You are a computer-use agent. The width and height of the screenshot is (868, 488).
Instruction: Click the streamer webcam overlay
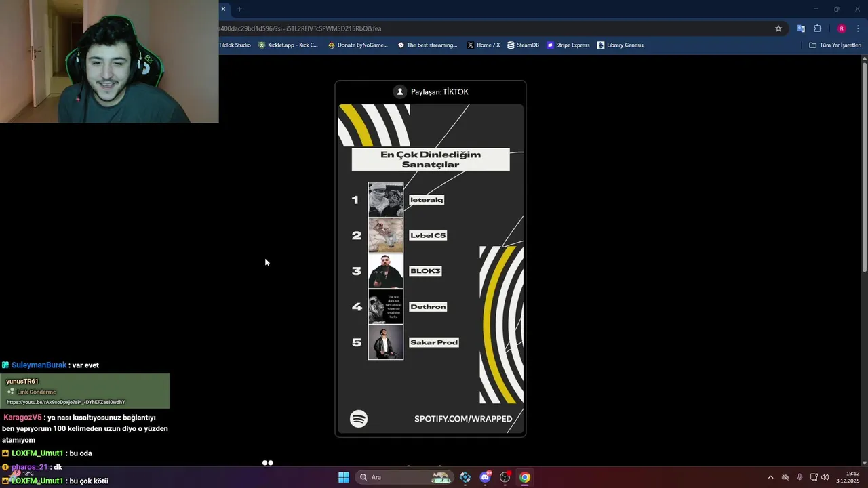pyautogui.click(x=109, y=61)
